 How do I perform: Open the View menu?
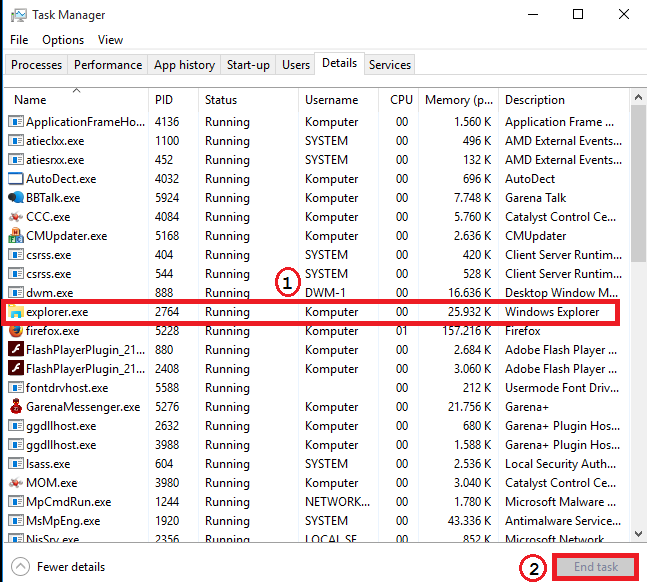click(x=110, y=40)
